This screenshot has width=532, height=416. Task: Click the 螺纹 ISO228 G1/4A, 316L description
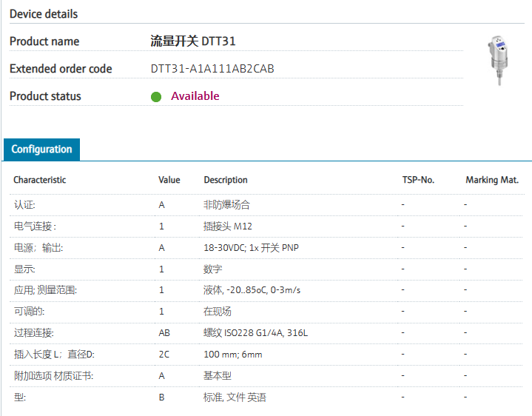(255, 333)
